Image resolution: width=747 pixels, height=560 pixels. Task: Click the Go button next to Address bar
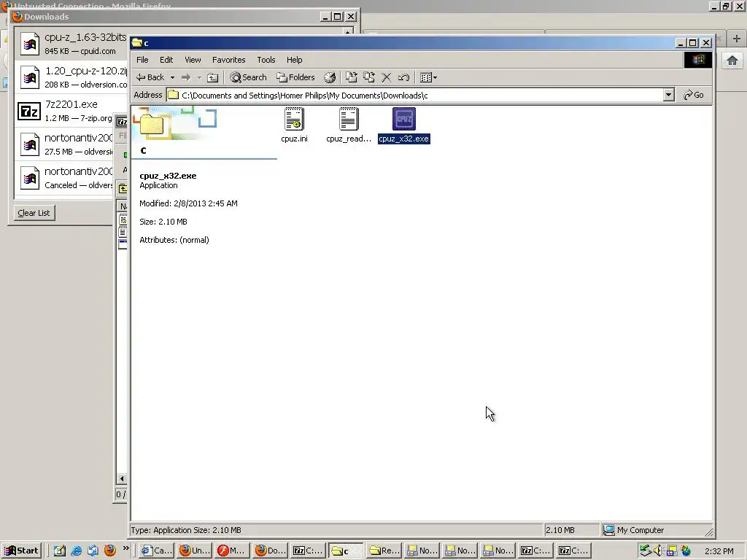click(x=693, y=95)
